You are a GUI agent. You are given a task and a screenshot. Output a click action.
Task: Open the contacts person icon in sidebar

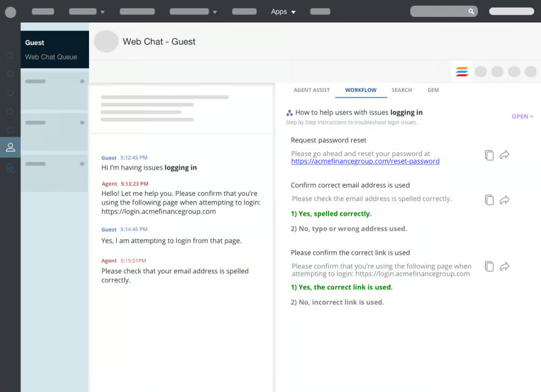10,147
